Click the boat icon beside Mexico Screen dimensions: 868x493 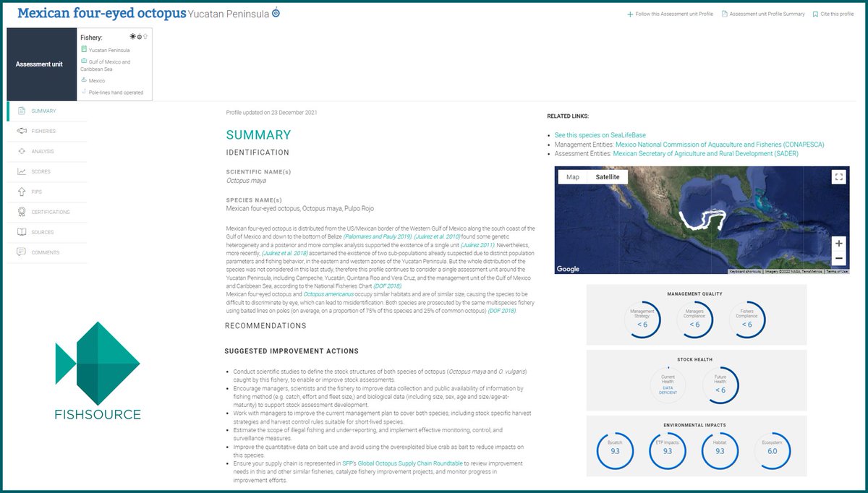point(84,80)
